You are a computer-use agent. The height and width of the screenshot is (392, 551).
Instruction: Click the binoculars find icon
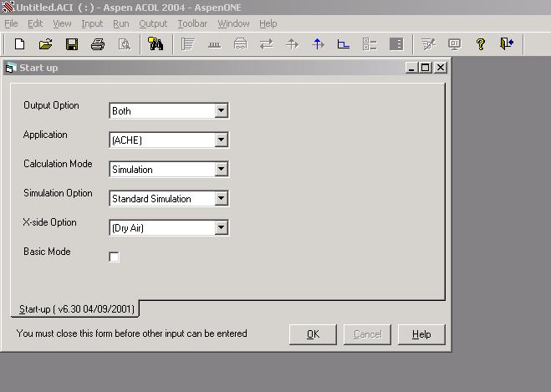156,44
